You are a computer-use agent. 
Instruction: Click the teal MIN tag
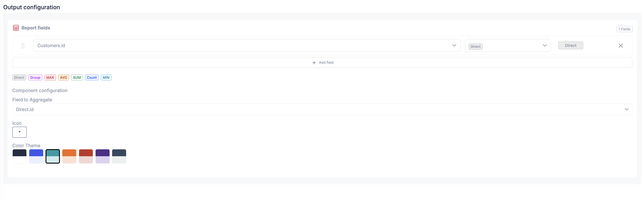click(106, 78)
